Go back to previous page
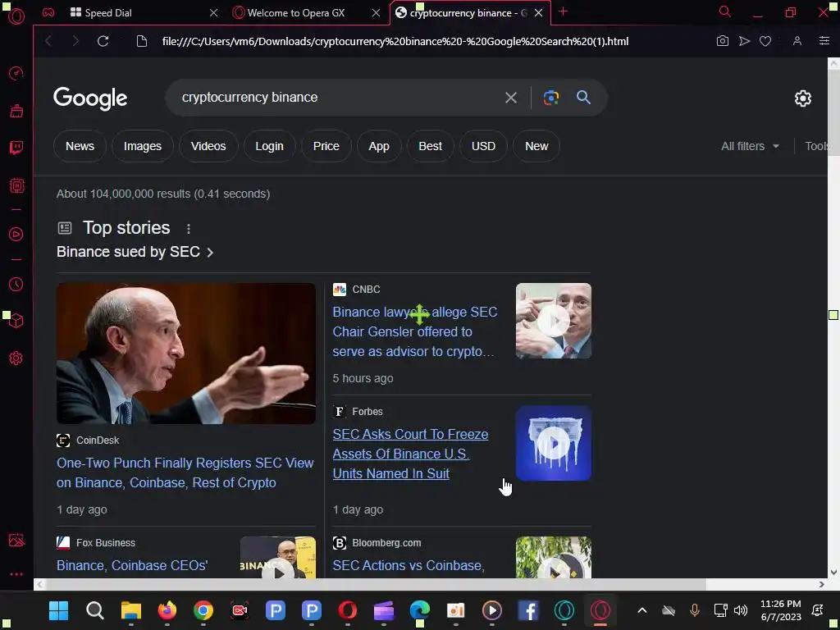Viewport: 840px width, 630px height. (x=48, y=41)
